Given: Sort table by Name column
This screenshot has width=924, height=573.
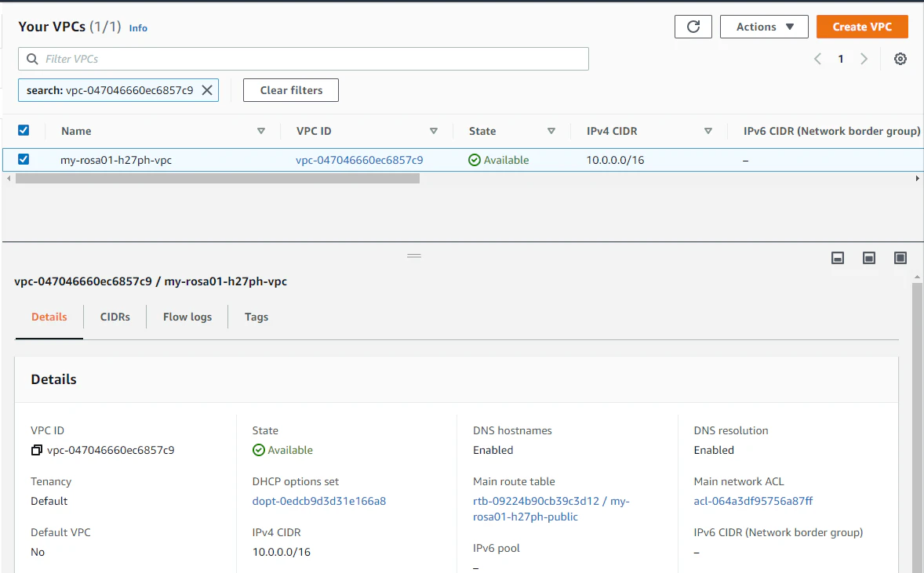Looking at the screenshot, I should 261,131.
